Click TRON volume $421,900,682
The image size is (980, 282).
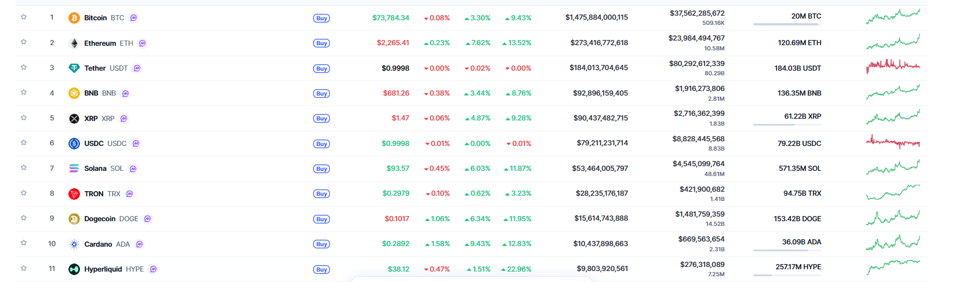pos(702,189)
